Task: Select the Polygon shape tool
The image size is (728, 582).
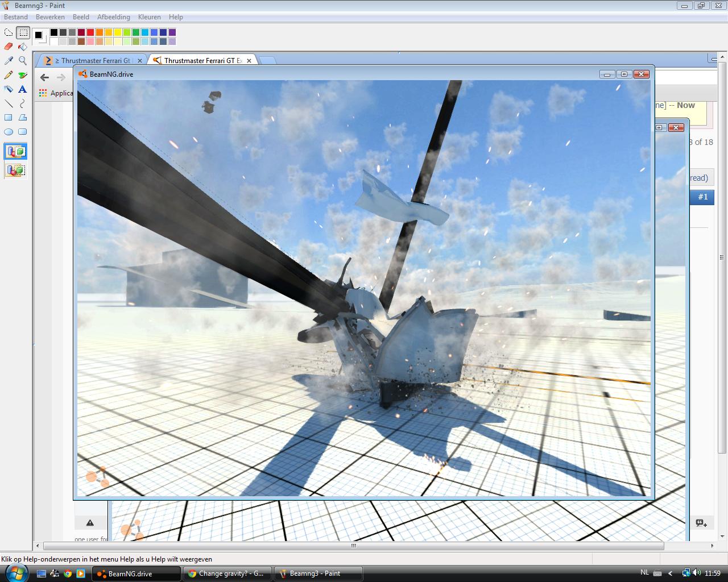Action: (23, 118)
